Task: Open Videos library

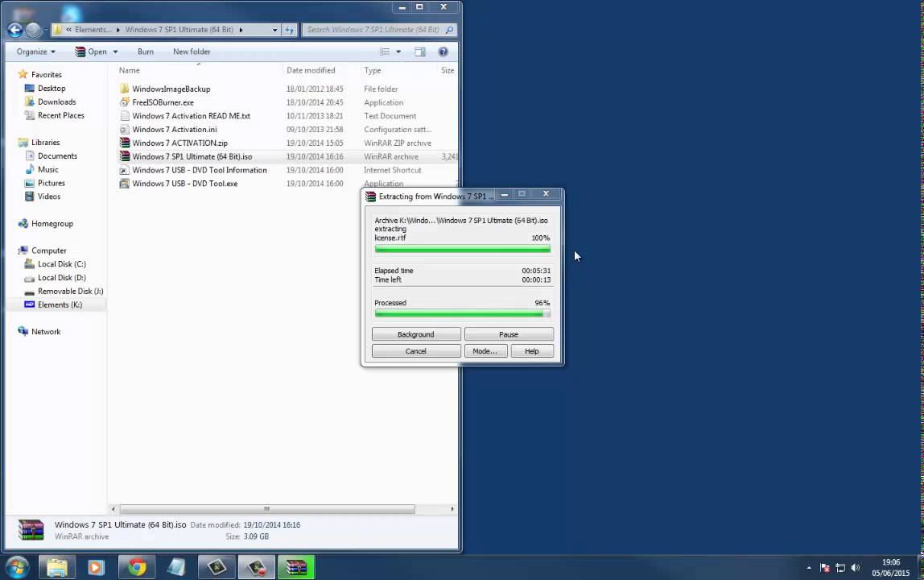Action: (x=49, y=197)
